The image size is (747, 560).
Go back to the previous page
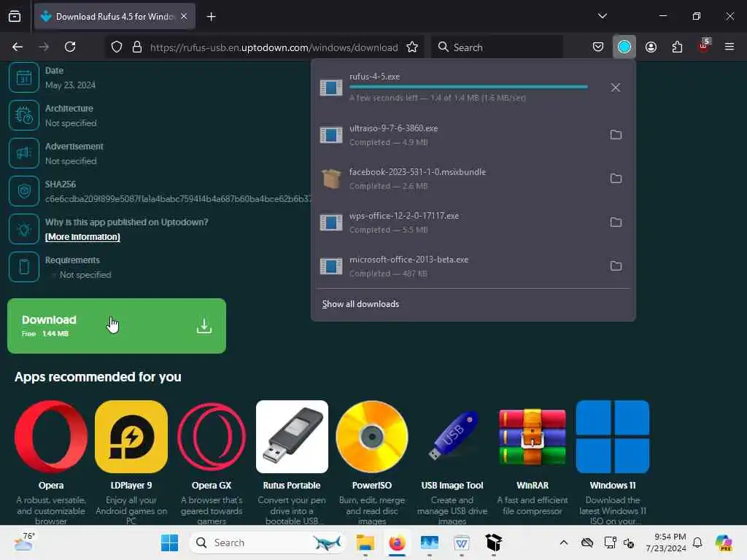[18, 47]
